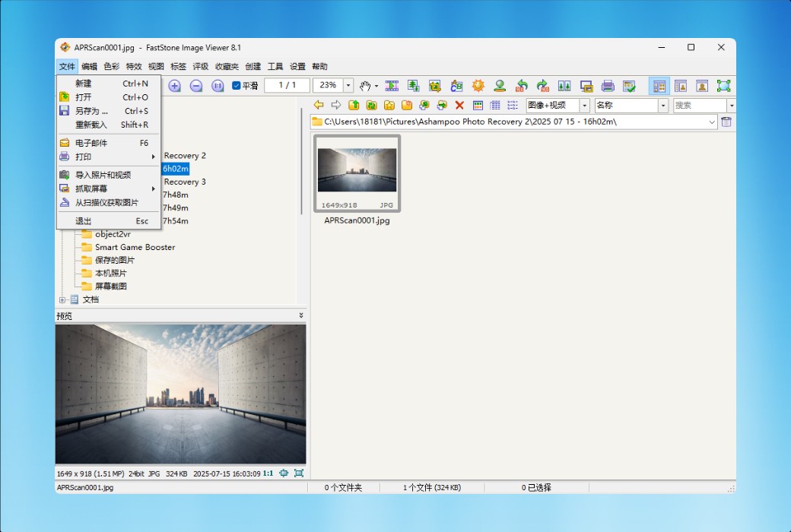Choose 从扫描仪获取图片 menu entry
Image resolution: width=791 pixels, height=532 pixels.
[109, 202]
